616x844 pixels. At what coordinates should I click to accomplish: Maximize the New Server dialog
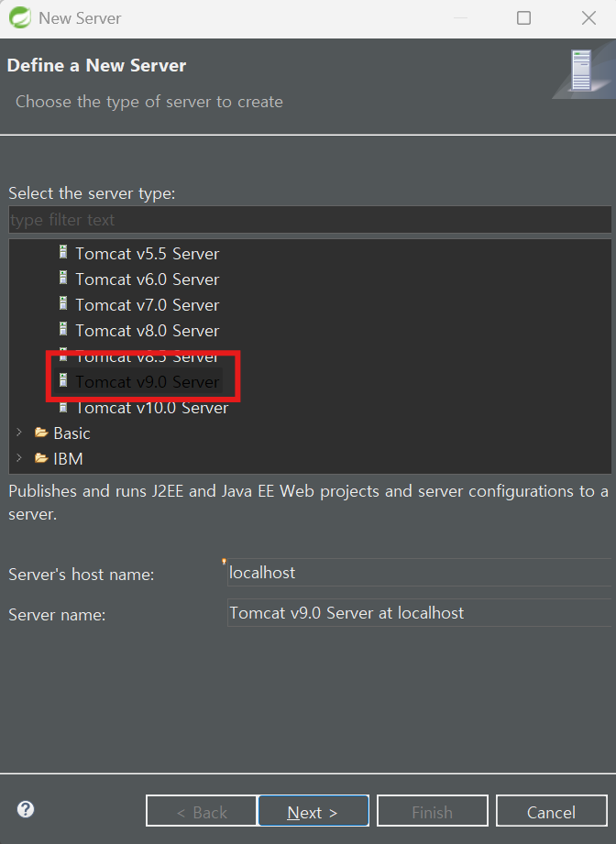523,17
